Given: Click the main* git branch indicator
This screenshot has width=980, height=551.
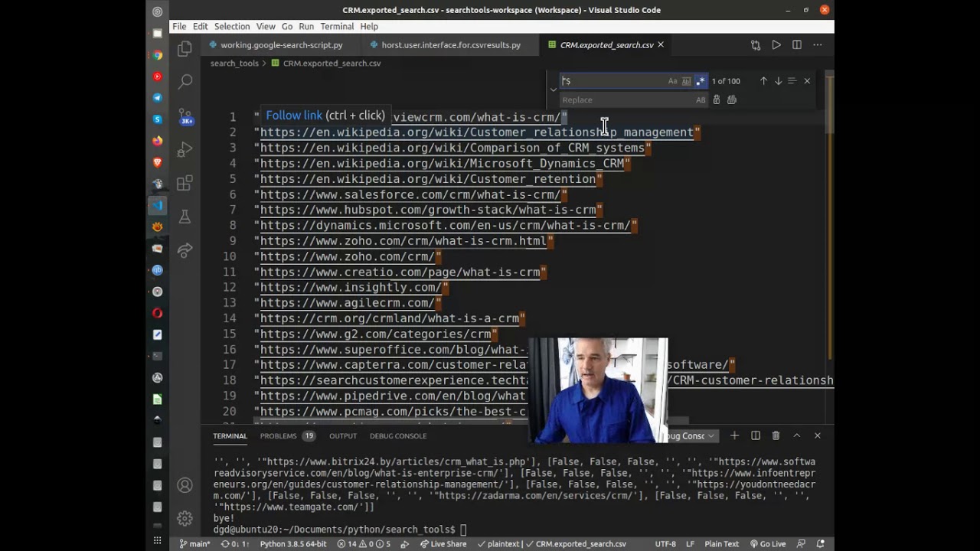Looking at the screenshot, I should pyautogui.click(x=195, y=544).
